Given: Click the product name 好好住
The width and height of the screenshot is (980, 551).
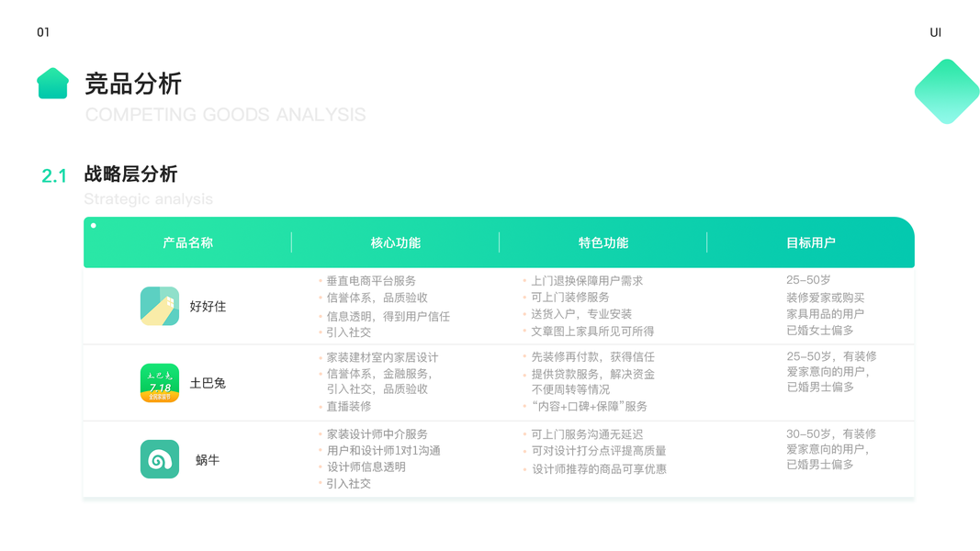Looking at the screenshot, I should coord(208,306).
